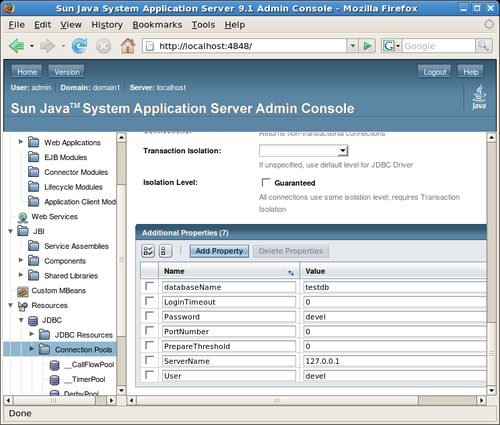The height and width of the screenshot is (425, 500).
Task: Sort the table by the Name column icon
Action: point(291,273)
